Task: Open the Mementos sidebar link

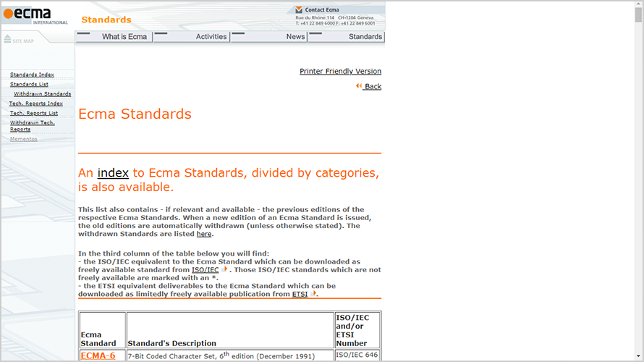Action: tap(23, 139)
